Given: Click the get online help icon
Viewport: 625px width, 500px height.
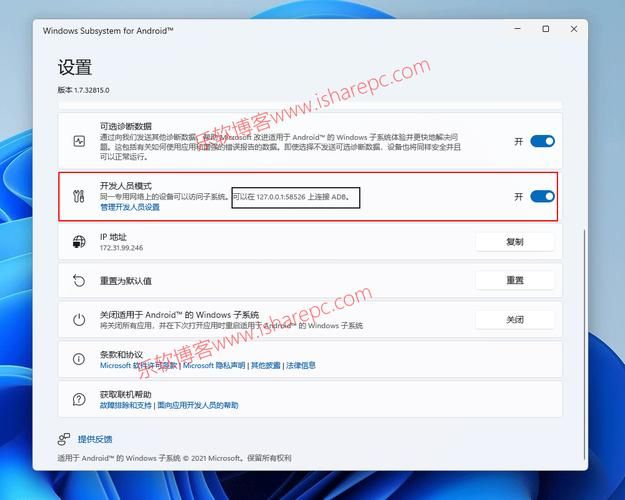Looking at the screenshot, I should coord(79,400).
